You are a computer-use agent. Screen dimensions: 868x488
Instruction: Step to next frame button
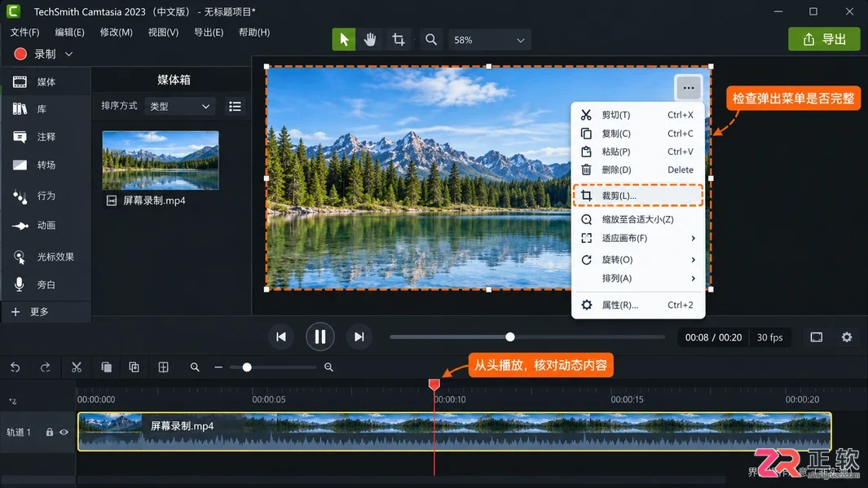(359, 337)
